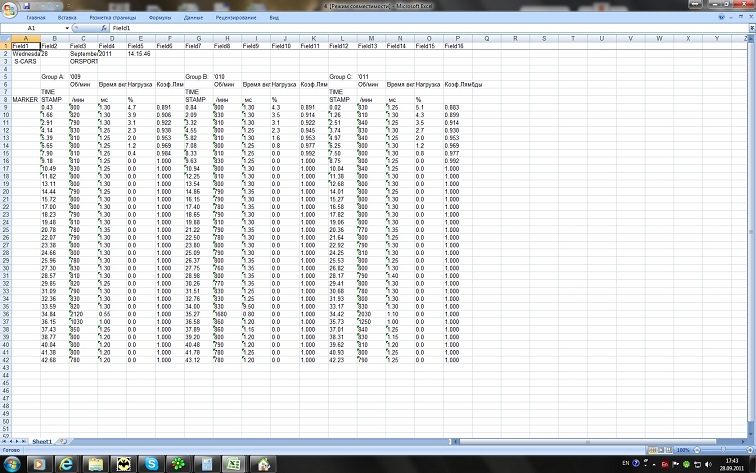Select the cell with timestamp 43.12
The width and height of the screenshot is (756, 473).
199,360
